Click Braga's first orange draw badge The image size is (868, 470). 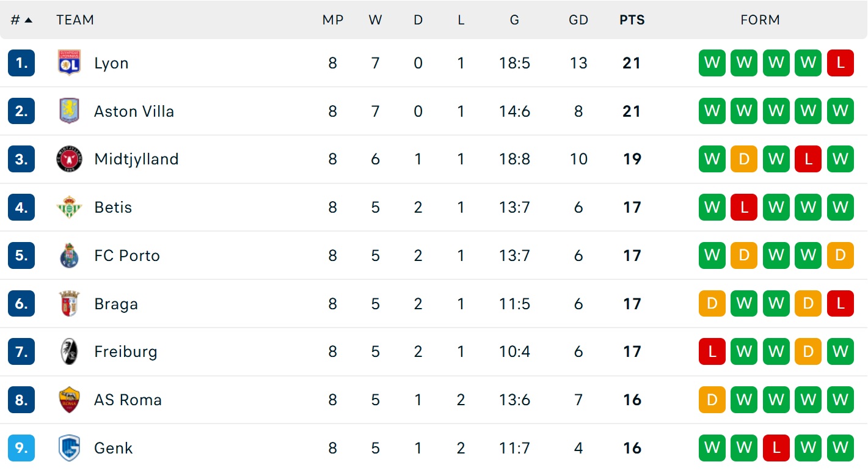(712, 304)
